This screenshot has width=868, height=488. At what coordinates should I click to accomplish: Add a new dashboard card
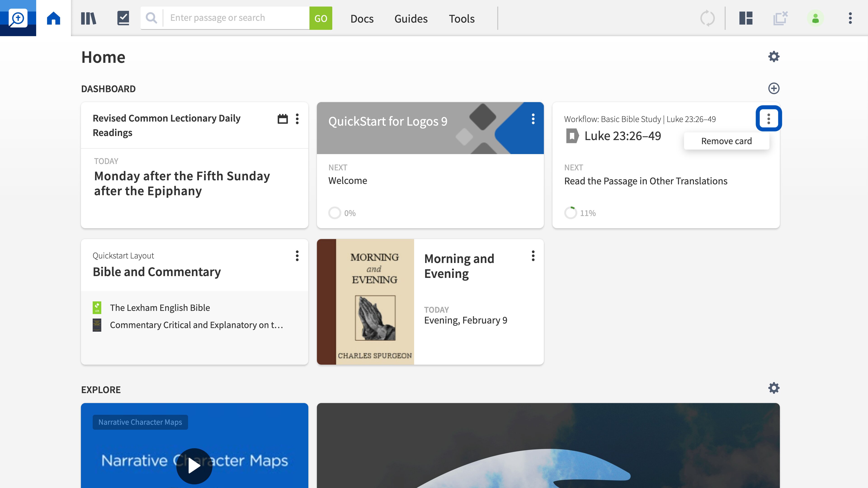click(x=774, y=88)
